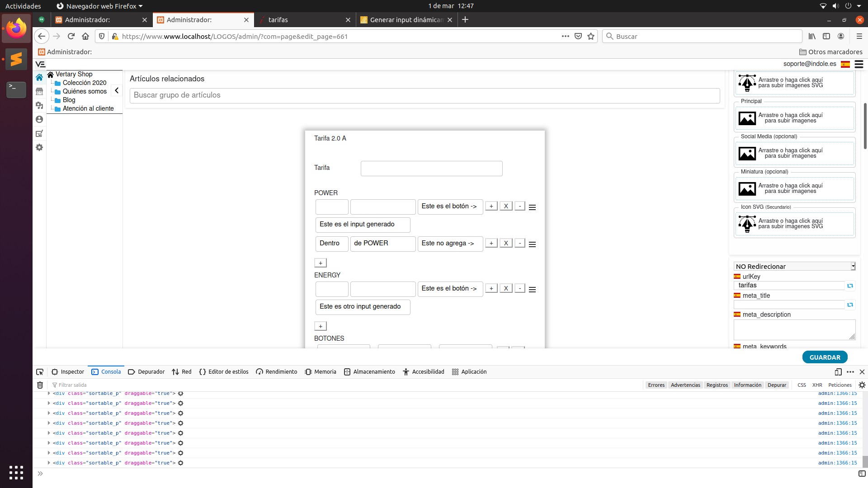This screenshot has width=868, height=488.
Task: Click the GUARDAR button
Action: [825, 357]
